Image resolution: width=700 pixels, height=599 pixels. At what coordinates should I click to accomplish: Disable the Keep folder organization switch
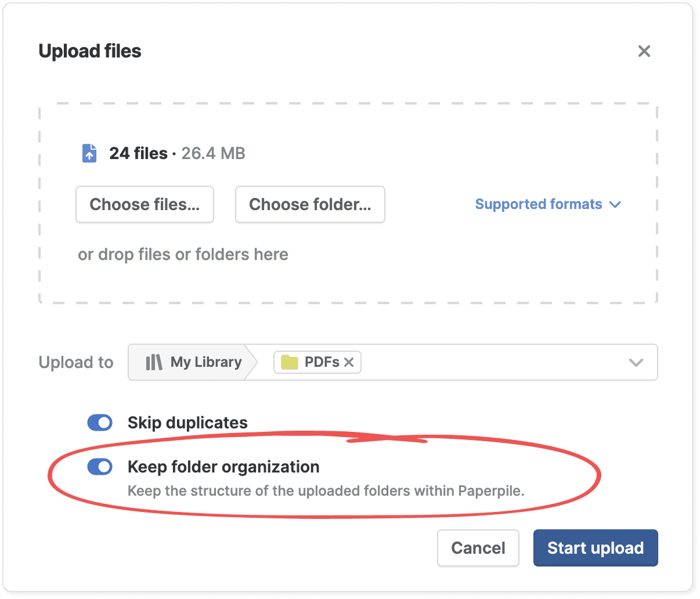tap(100, 467)
